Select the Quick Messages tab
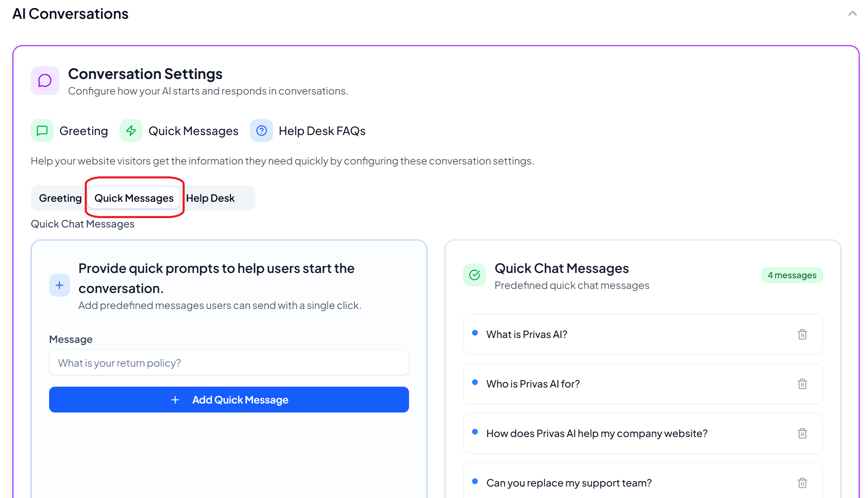 click(134, 198)
